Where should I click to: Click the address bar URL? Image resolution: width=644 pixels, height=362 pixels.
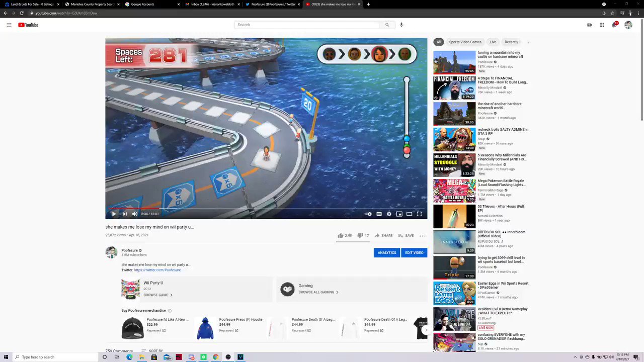[66, 13]
